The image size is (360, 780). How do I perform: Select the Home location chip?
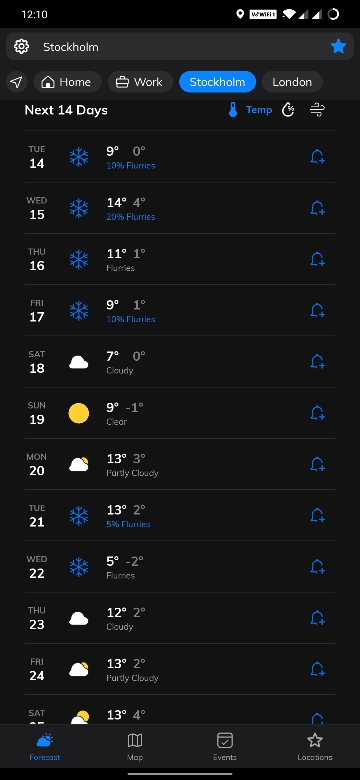pos(68,82)
